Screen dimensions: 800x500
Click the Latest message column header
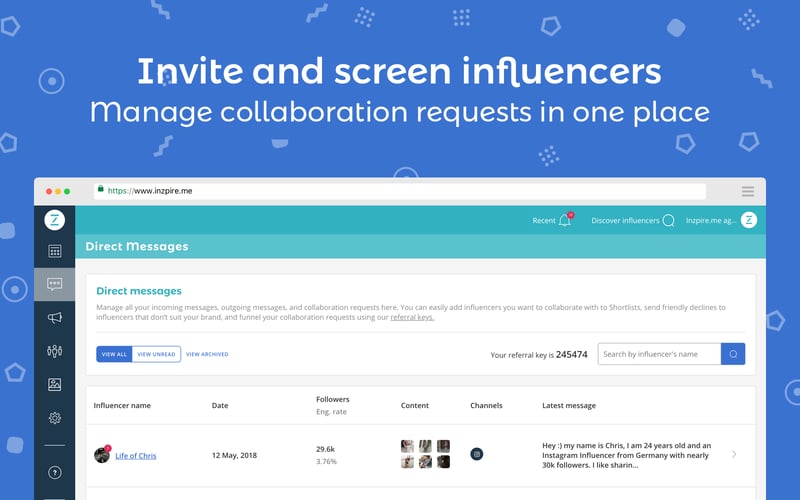(x=569, y=405)
